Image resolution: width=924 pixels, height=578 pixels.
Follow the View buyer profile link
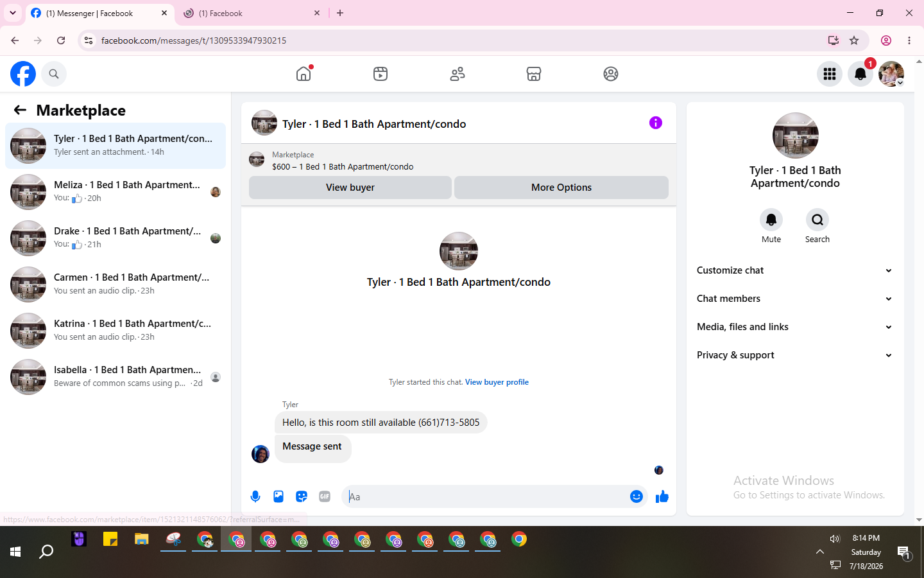[497, 382]
